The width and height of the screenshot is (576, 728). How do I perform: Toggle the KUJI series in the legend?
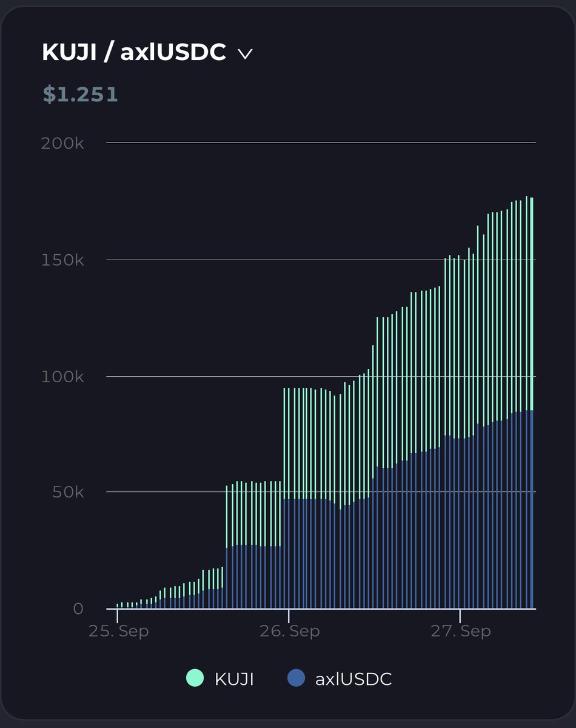point(219,678)
